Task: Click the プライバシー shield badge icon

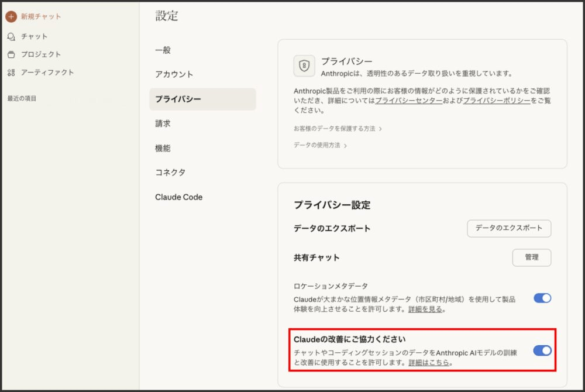Action: point(304,66)
